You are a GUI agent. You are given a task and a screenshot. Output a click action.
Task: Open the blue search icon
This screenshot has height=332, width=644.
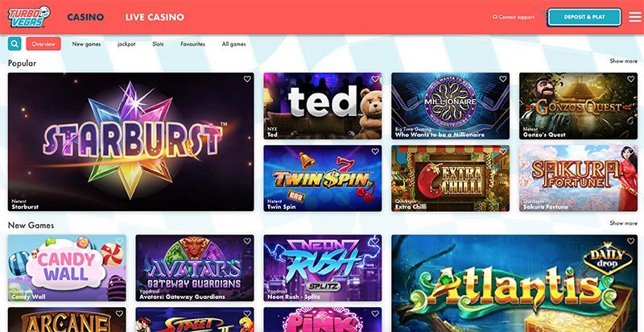coord(14,44)
